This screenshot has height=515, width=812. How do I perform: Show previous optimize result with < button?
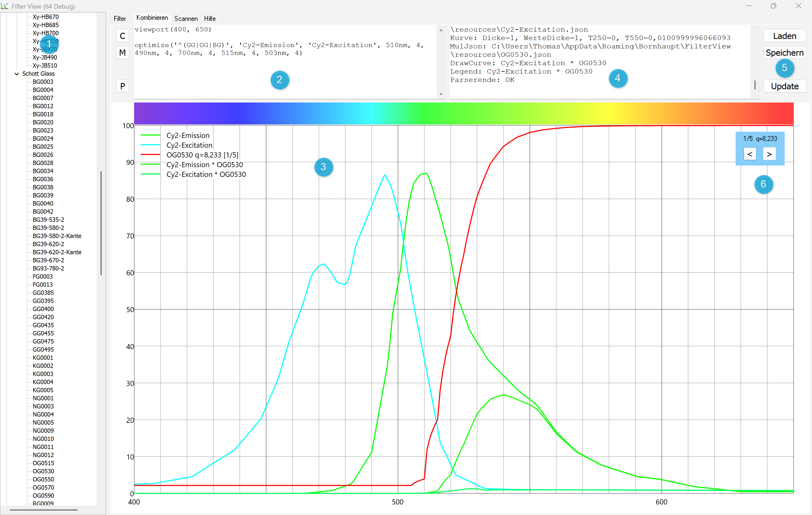click(x=750, y=154)
